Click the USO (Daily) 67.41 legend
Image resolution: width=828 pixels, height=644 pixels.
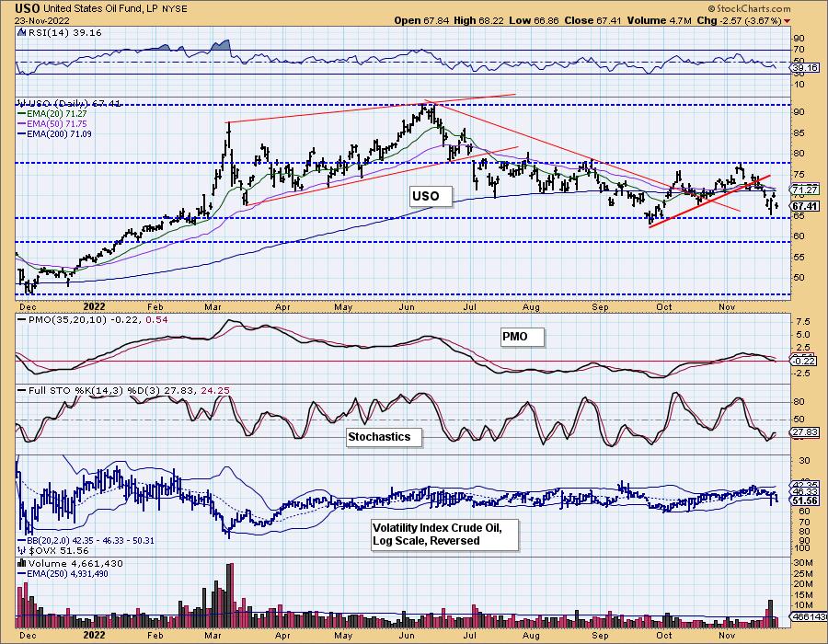tap(69, 103)
